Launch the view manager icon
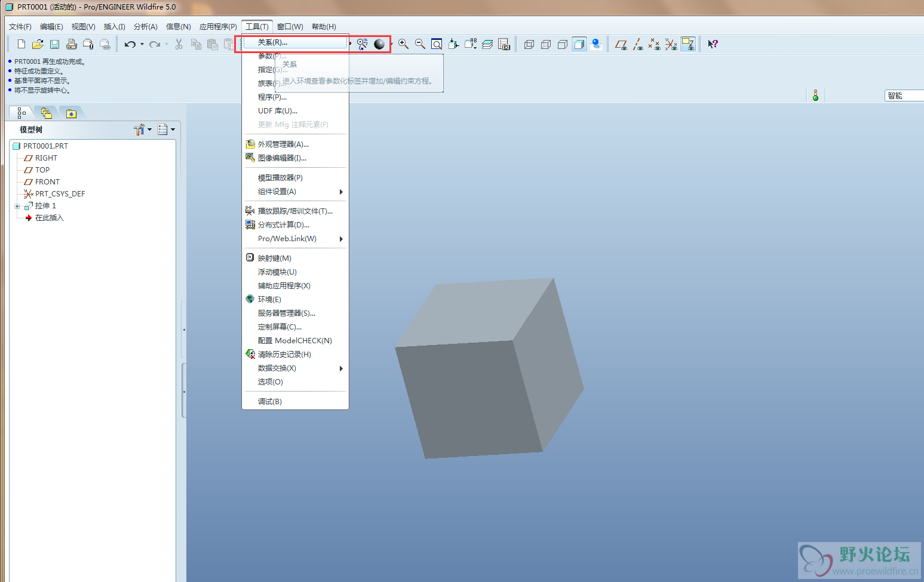The width and height of the screenshot is (924, 582). pyautogui.click(x=504, y=44)
